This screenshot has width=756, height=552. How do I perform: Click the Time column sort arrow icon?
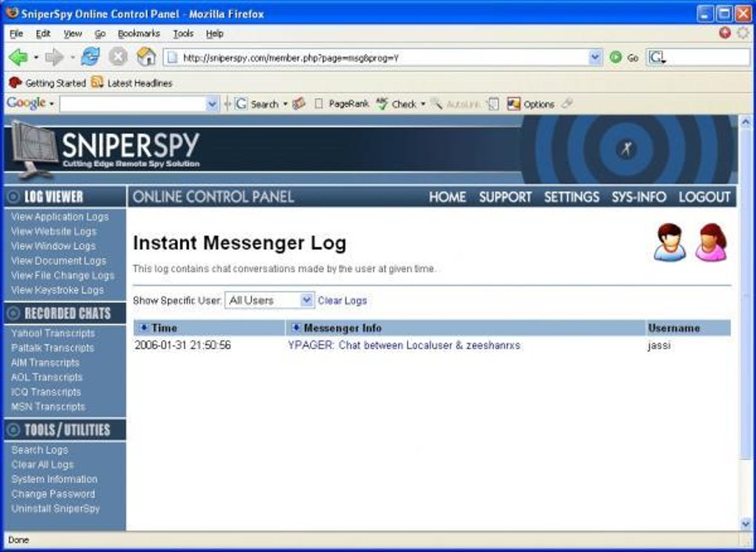pyautogui.click(x=144, y=327)
